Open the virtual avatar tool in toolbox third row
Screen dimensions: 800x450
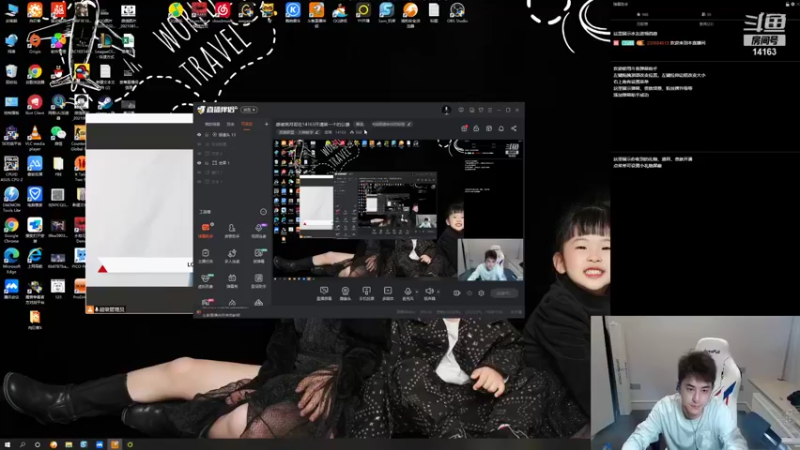[206, 281]
